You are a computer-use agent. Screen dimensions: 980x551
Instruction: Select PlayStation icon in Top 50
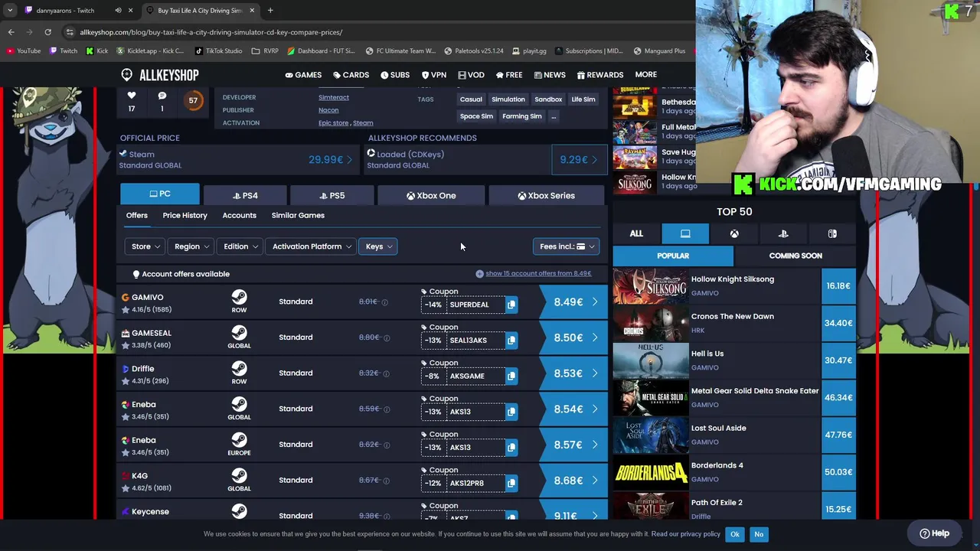point(783,233)
